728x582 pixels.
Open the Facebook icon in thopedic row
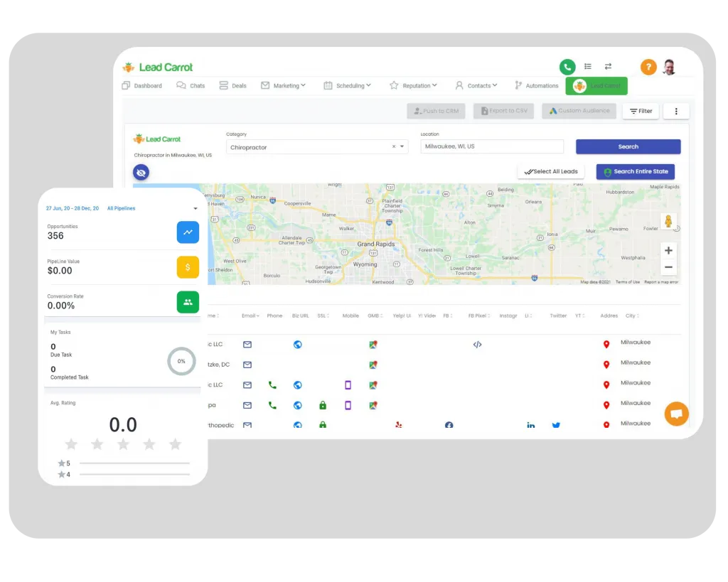[x=449, y=425]
